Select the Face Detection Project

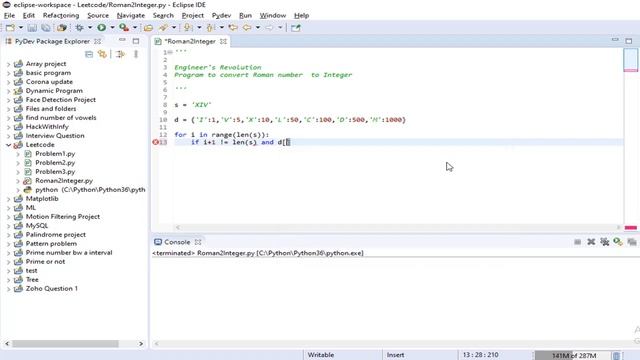coord(60,100)
